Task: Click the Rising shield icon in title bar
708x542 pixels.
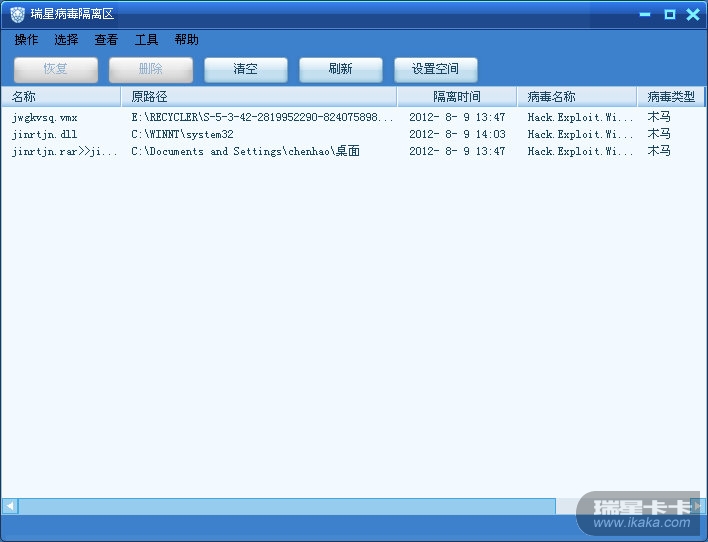Action: (x=18, y=14)
